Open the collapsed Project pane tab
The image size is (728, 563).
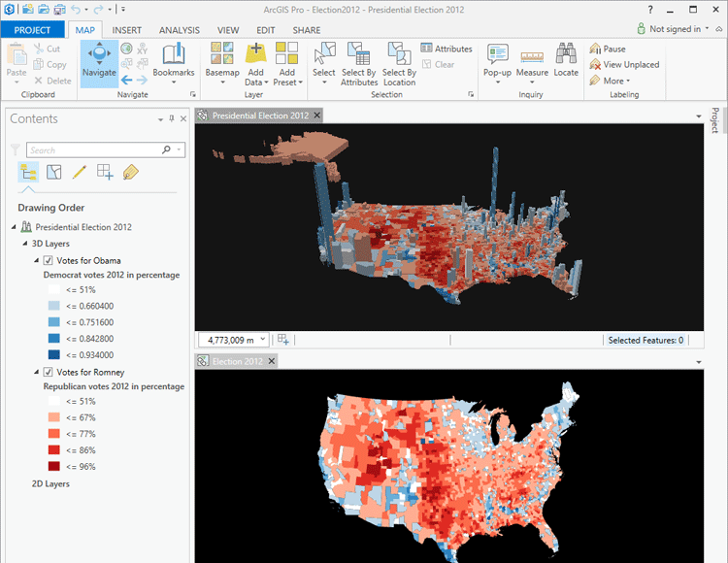click(x=715, y=120)
